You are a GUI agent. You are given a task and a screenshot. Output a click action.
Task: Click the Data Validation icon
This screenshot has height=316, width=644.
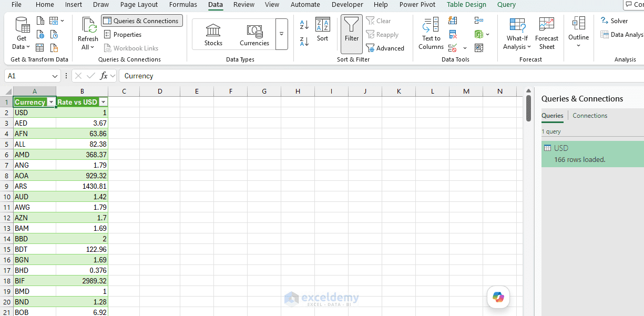coord(453,48)
